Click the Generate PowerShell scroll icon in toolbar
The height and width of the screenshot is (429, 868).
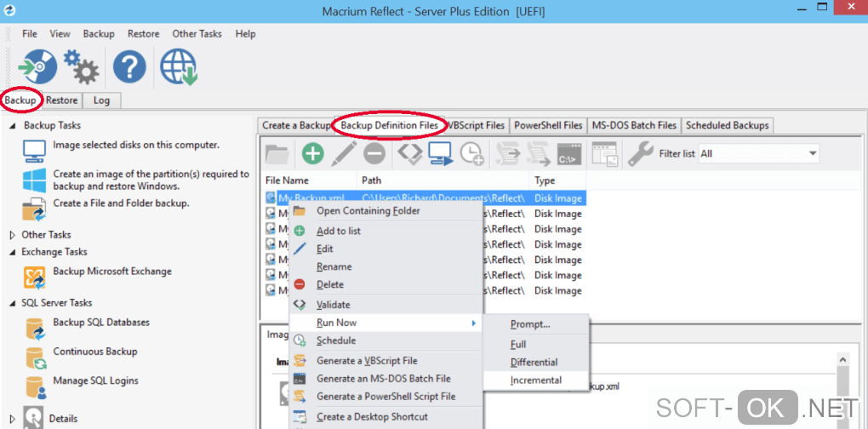[538, 154]
